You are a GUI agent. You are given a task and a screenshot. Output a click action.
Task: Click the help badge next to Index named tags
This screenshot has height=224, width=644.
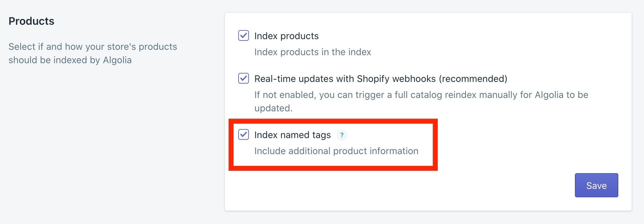point(342,135)
